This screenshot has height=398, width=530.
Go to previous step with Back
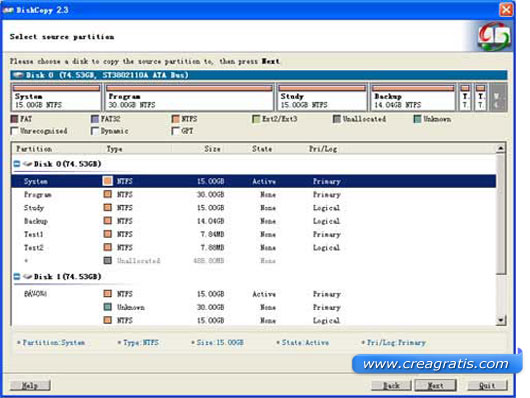(391, 385)
